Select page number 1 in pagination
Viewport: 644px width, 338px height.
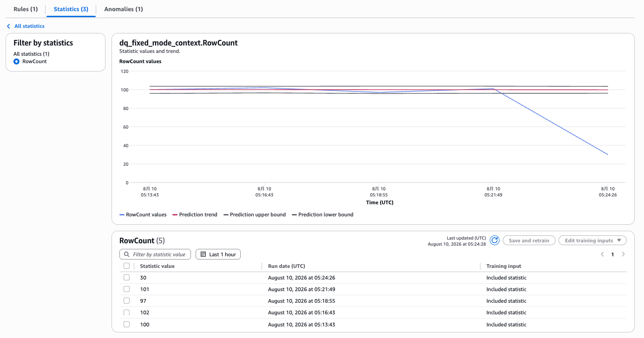[x=612, y=254]
